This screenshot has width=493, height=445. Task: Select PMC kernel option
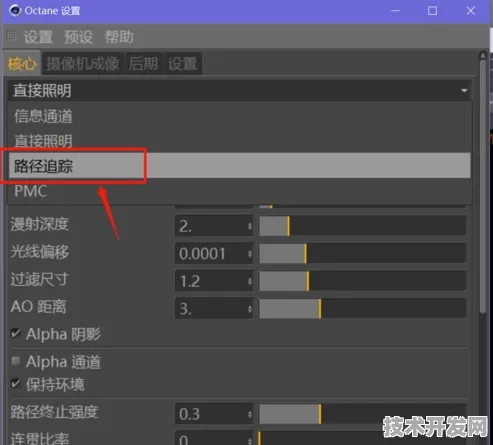coord(239,191)
